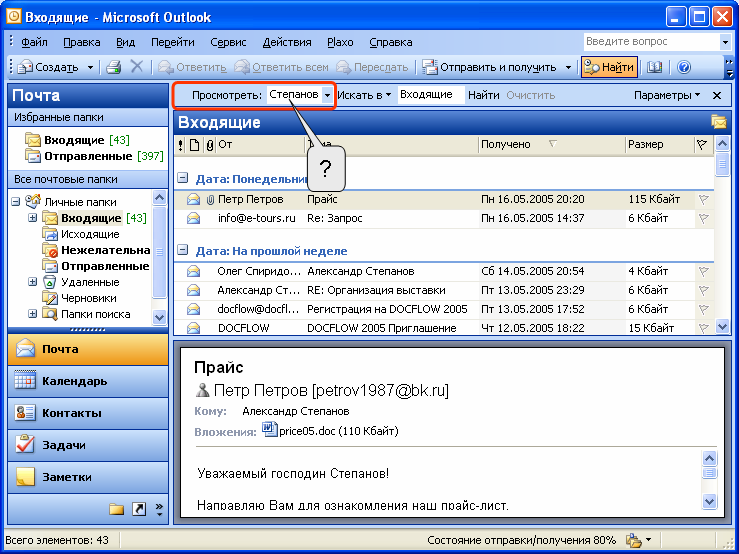Expand the Папки поиска node
The width and height of the screenshot is (739, 554).
[33, 314]
